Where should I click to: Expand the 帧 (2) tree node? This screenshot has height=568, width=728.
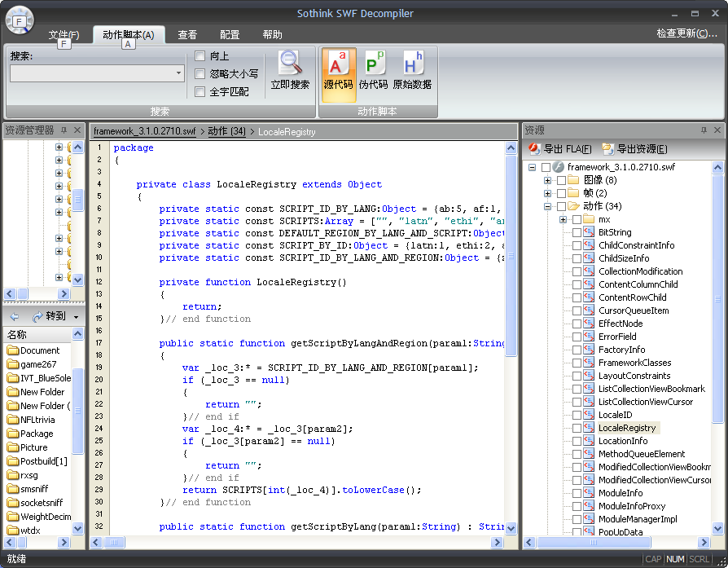pyautogui.click(x=548, y=193)
